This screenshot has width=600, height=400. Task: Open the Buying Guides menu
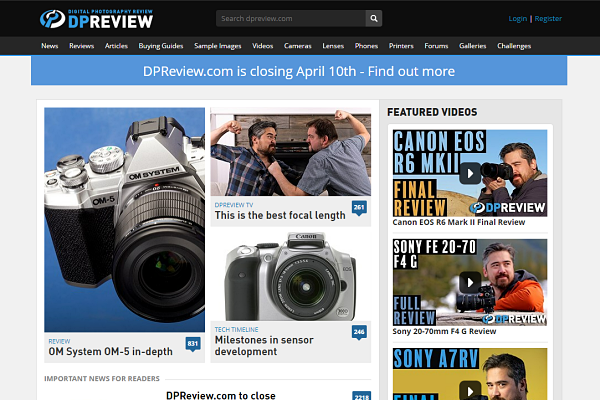click(160, 46)
